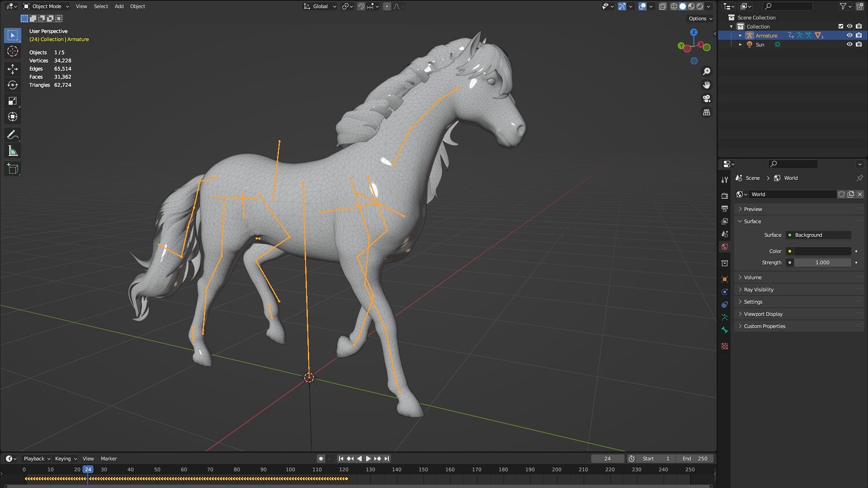Expand the Armature tree item
This screenshot has width=868, height=488.
740,35
